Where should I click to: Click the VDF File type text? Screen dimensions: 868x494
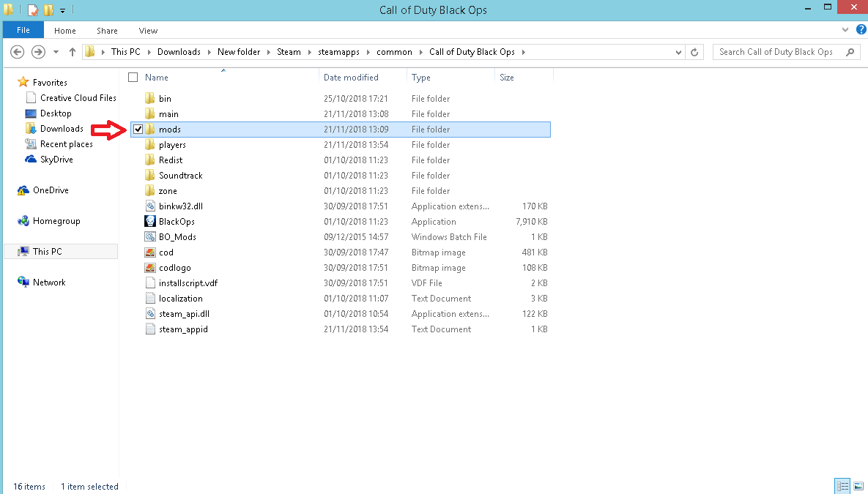(x=426, y=282)
